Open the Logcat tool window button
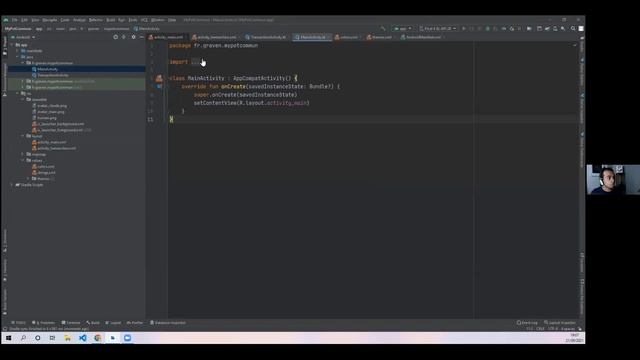 113,323
